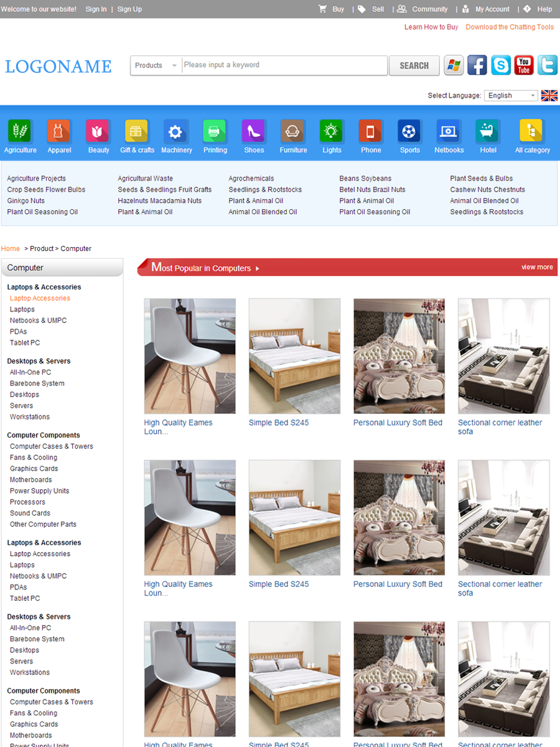The image size is (560, 747).
Task: Click the view more link
Action: tap(537, 267)
